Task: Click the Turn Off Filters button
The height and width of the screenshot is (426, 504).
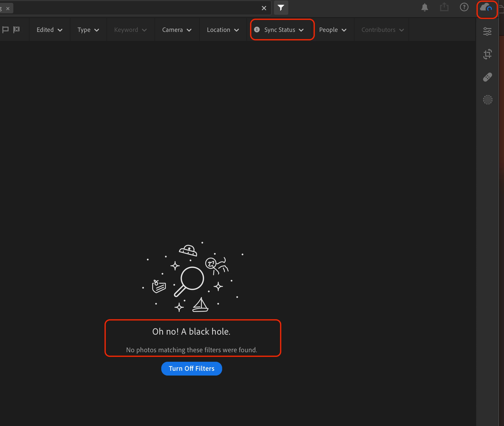Action: [x=191, y=368]
